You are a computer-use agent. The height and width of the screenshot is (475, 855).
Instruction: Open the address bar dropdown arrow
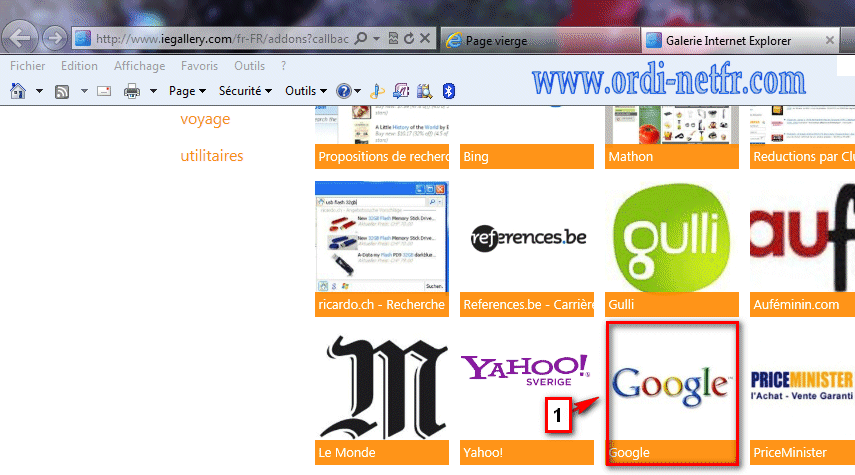(376, 39)
